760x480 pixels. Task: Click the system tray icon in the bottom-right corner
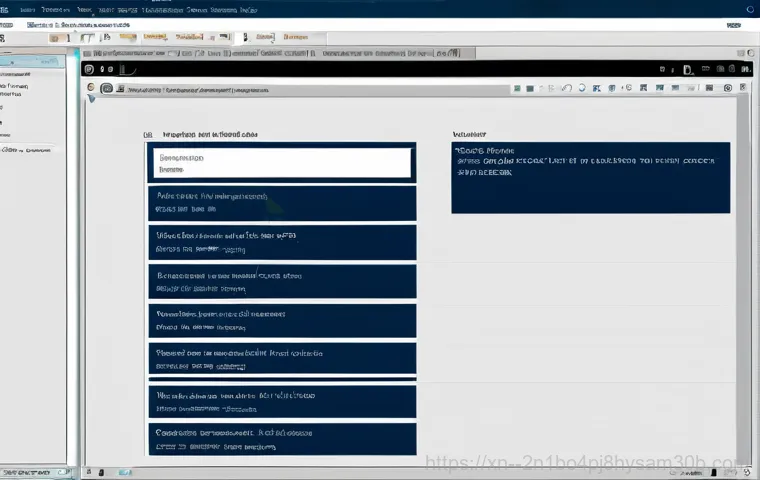pyautogui.click(x=747, y=470)
